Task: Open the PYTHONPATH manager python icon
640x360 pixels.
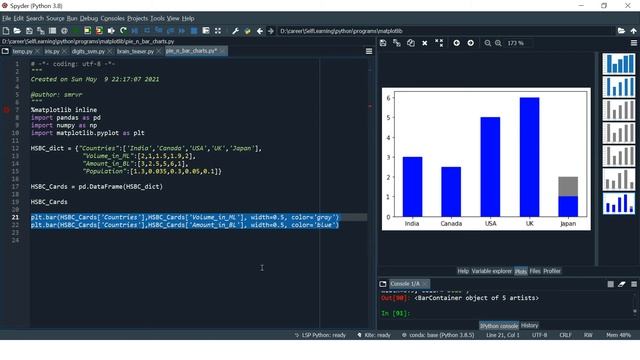Action: click(247, 31)
